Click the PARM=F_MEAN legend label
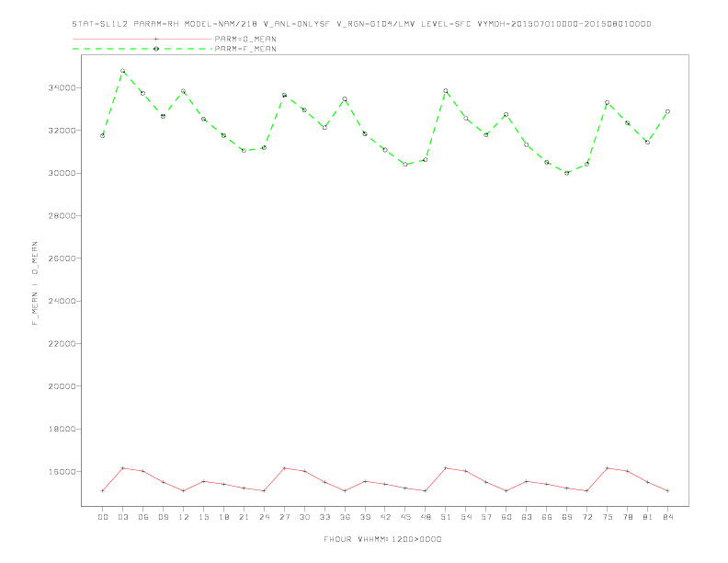This screenshot has height=563, width=728. (245, 49)
